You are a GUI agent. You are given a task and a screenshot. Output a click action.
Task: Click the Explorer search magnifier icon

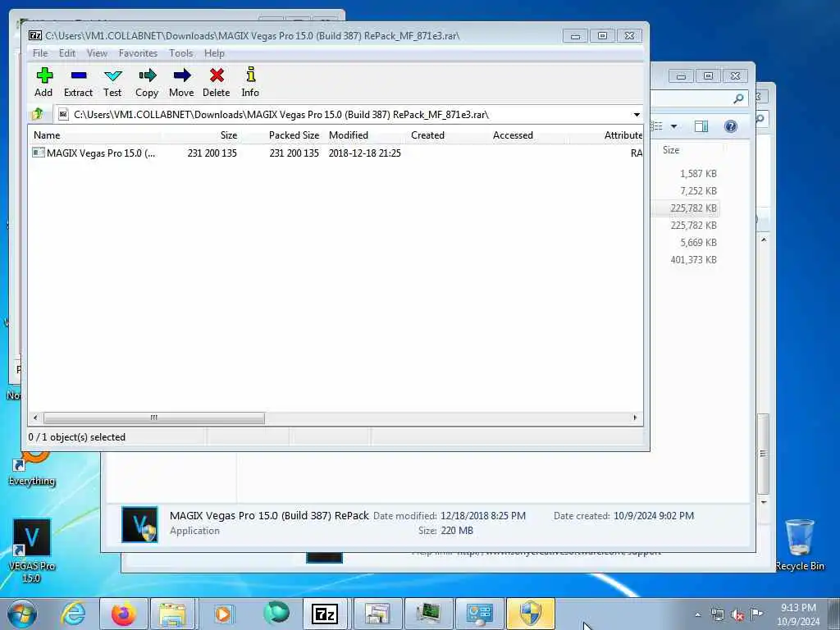(739, 98)
